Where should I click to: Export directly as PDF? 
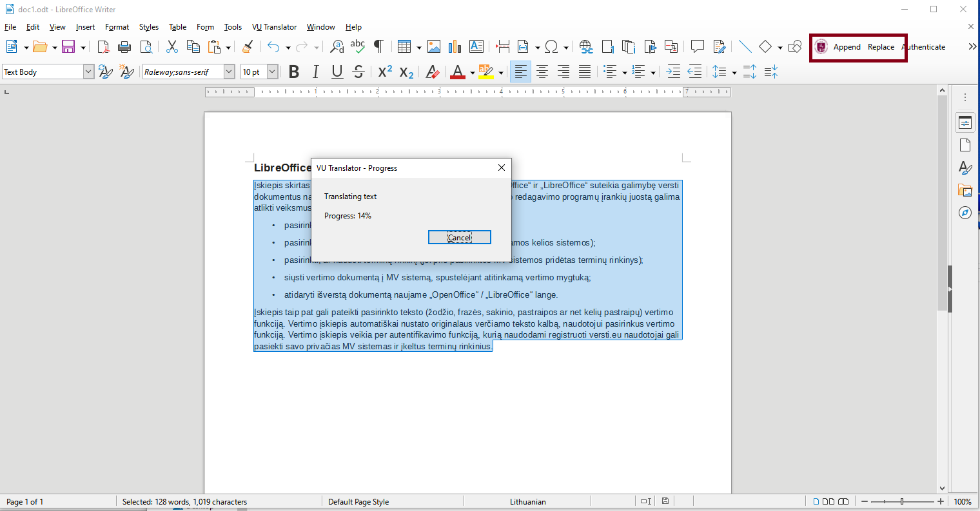(x=103, y=47)
